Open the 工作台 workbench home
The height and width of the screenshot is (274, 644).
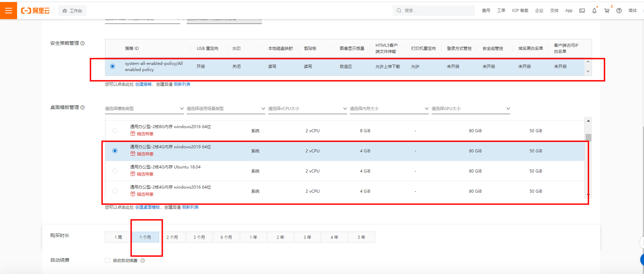[x=72, y=11]
